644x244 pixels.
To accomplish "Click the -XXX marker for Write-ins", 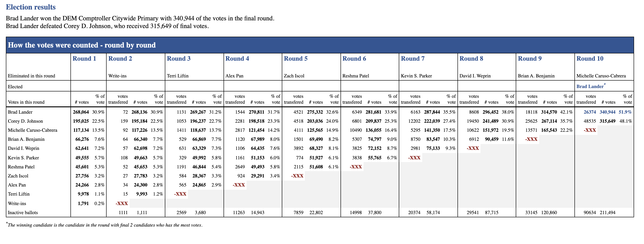I will 121,203.
